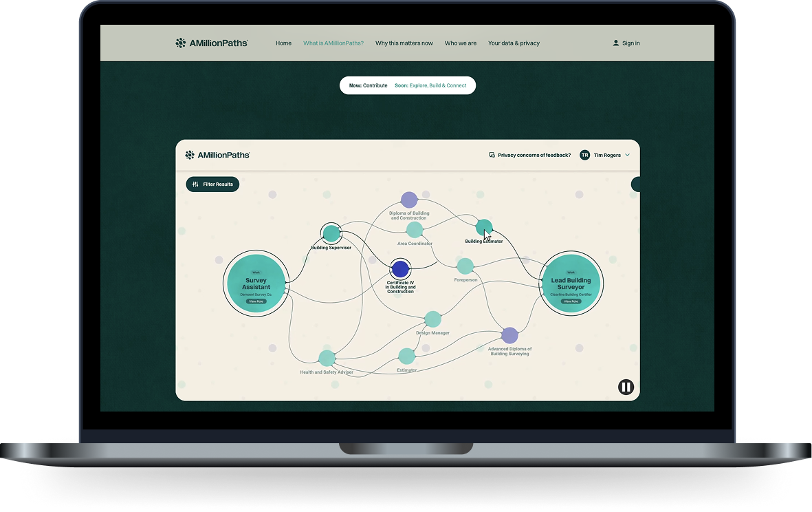812x512 pixels.
Task: Select the Estimator node circle
Action: click(x=406, y=356)
